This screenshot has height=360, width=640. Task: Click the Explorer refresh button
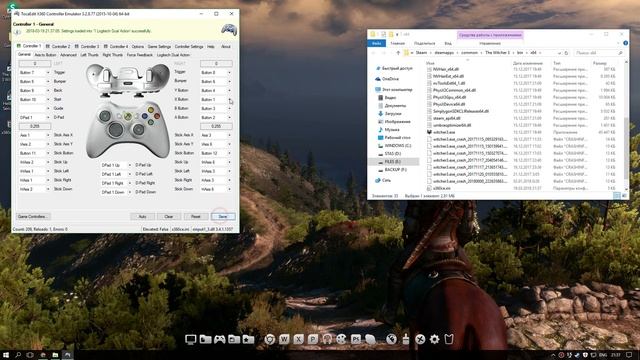click(x=566, y=53)
